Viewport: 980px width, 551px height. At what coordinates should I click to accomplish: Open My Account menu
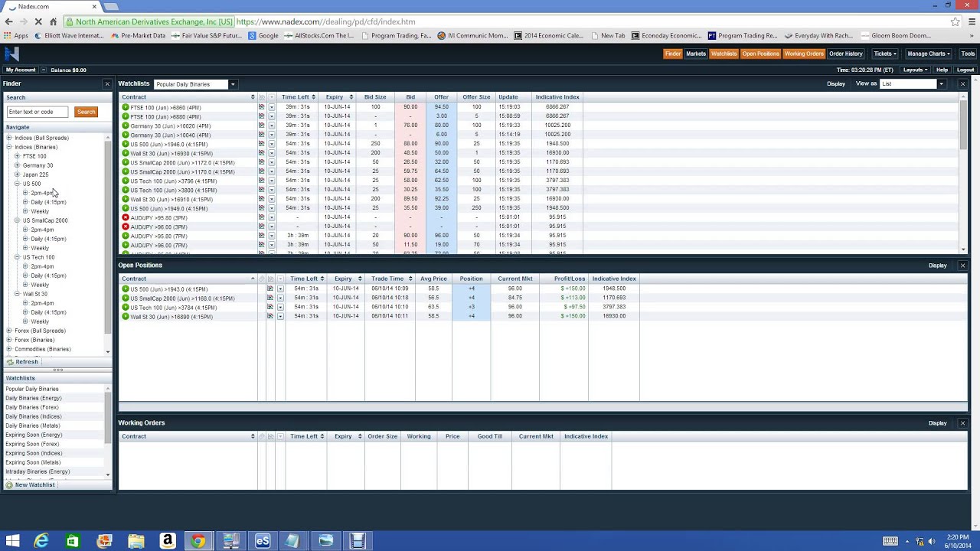click(21, 70)
